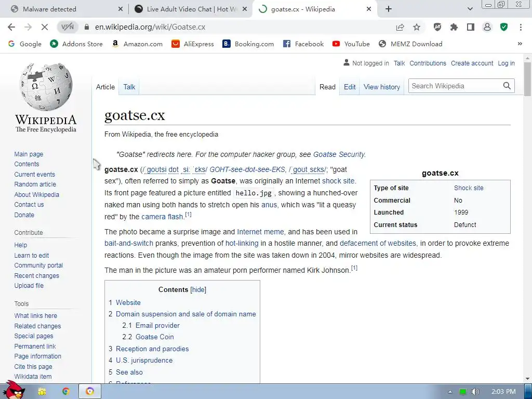Click the padlock site info icon
Viewport: 532px width, 399px height.
coord(87,27)
